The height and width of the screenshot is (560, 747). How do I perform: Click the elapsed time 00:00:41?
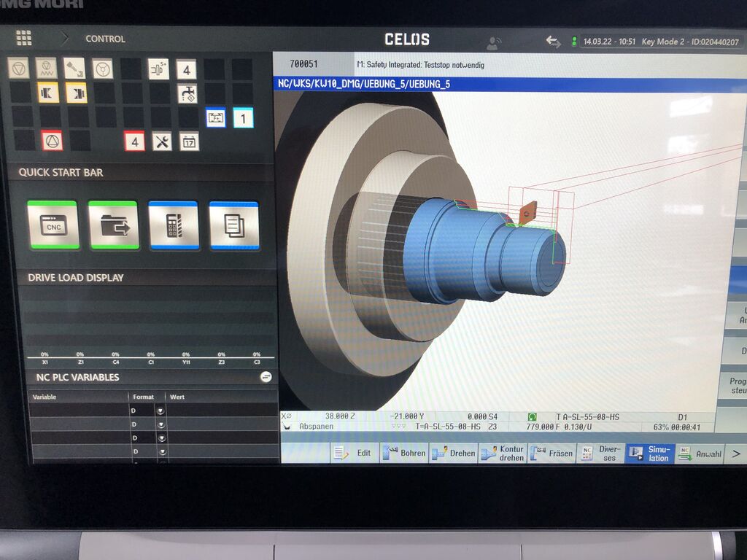click(686, 427)
